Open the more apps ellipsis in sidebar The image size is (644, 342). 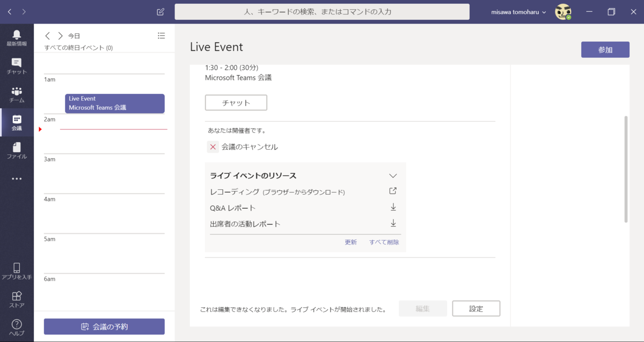(x=17, y=179)
